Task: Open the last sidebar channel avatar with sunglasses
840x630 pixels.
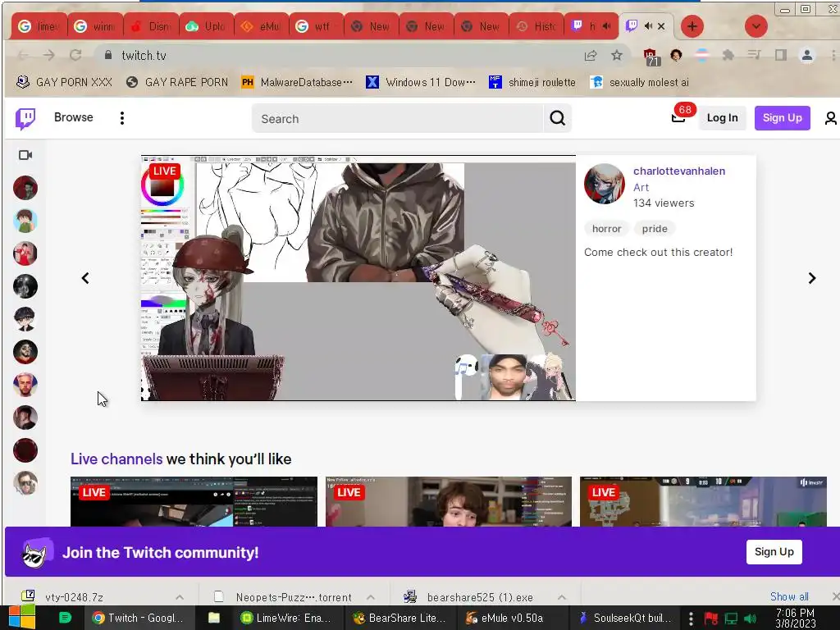Action: pos(25,483)
